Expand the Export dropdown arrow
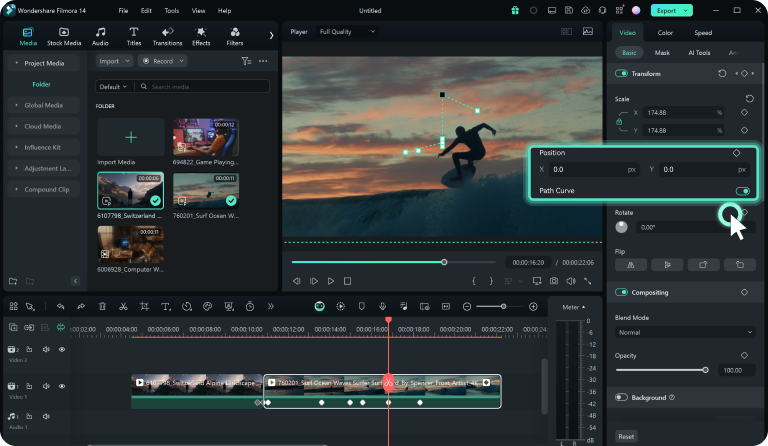The height and width of the screenshot is (446, 768). [686, 10]
